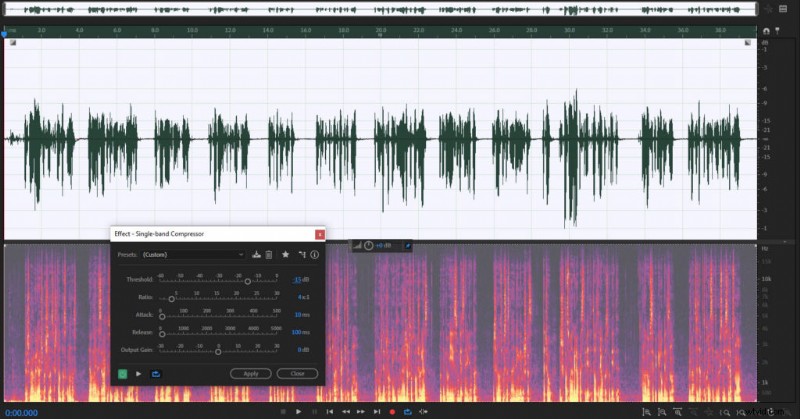Move playhead to next marker
The width and height of the screenshot is (800, 419).
coord(377,411)
